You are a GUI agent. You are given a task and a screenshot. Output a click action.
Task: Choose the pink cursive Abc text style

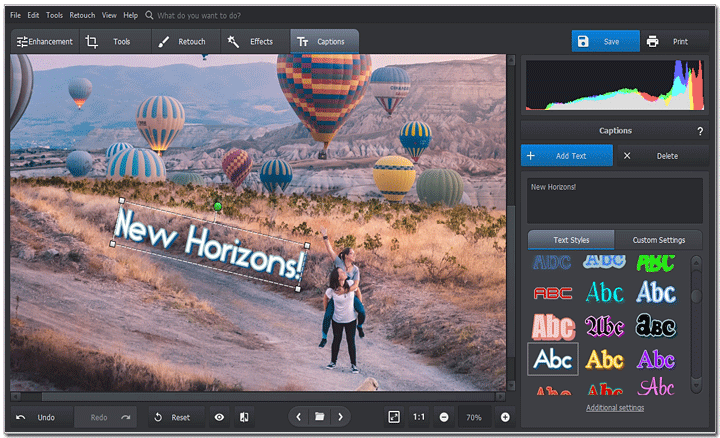pyautogui.click(x=656, y=387)
